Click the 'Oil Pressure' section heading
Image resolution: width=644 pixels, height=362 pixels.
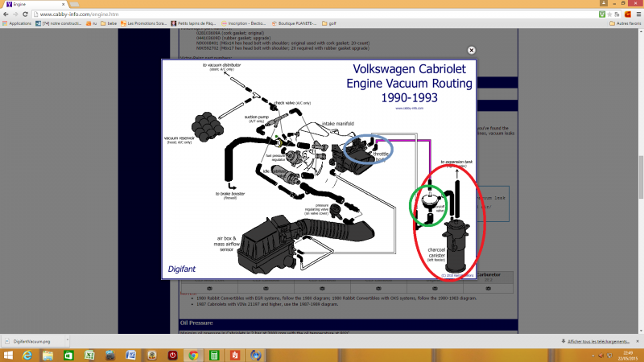[196, 323]
